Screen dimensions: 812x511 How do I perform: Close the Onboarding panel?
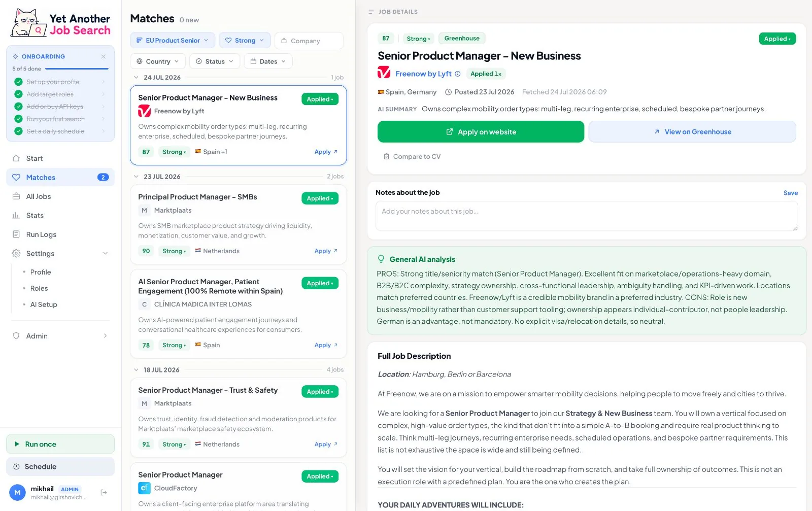[x=103, y=56]
